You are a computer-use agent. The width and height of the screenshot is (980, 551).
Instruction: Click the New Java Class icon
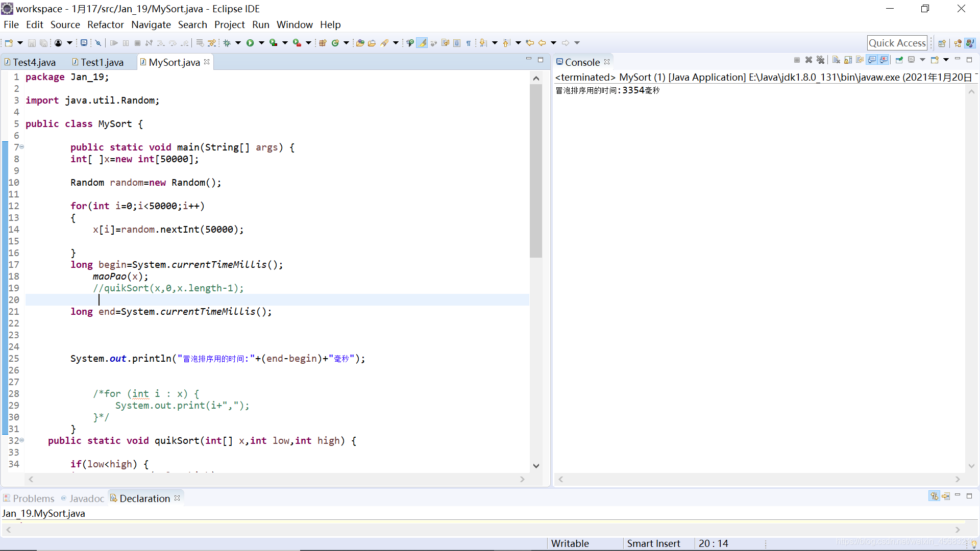[335, 43]
